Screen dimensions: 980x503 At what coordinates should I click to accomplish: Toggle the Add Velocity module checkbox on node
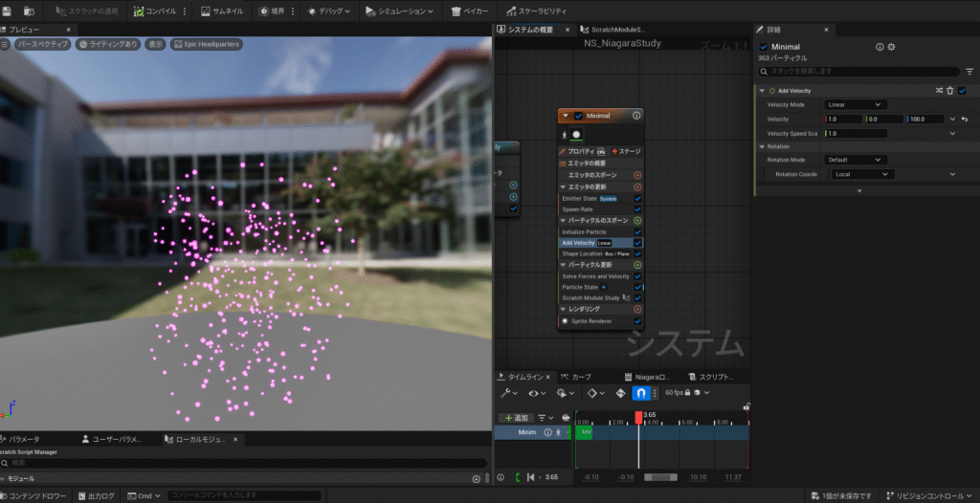click(637, 243)
